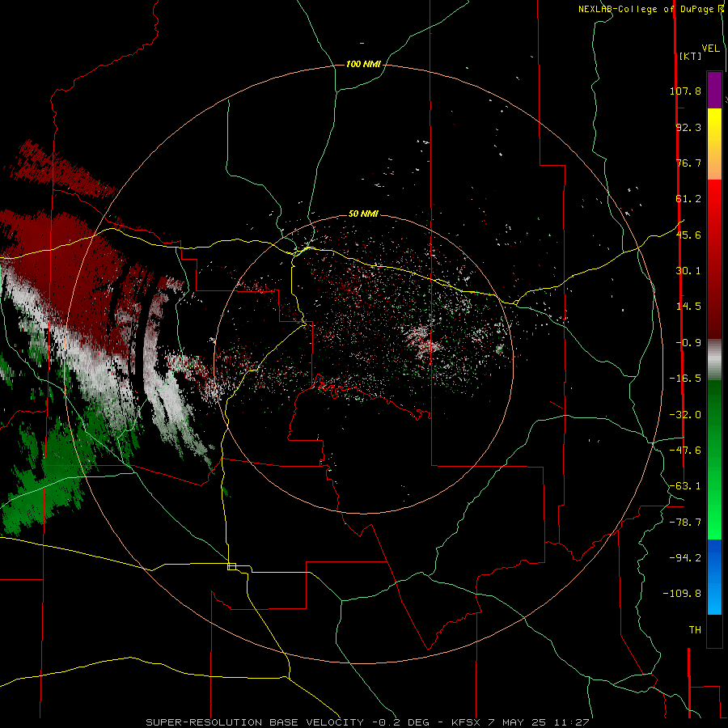Click the [KT] units label
Screen dimensions: 728x728
tap(690, 56)
